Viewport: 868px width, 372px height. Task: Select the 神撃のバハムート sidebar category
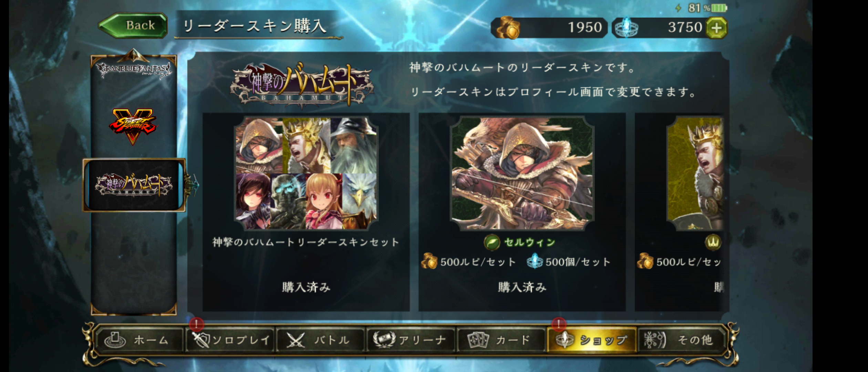[x=134, y=185]
